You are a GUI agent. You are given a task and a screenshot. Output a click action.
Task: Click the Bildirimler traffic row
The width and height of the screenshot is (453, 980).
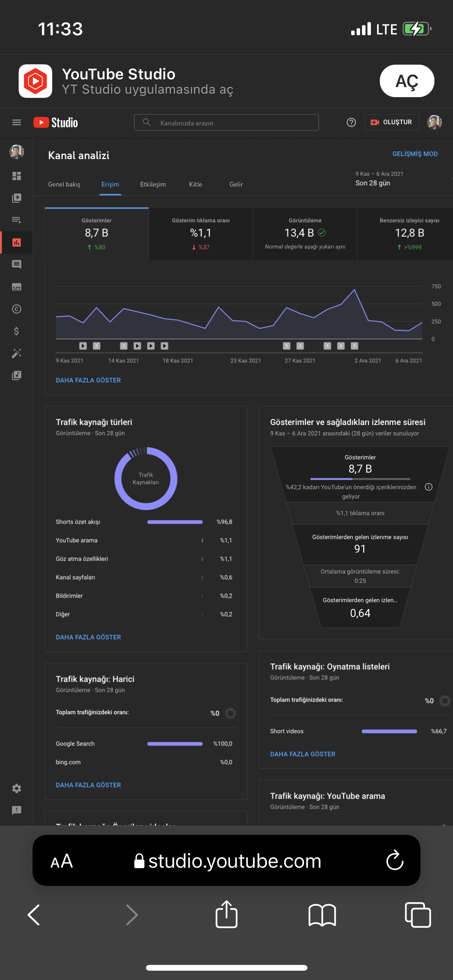144,596
